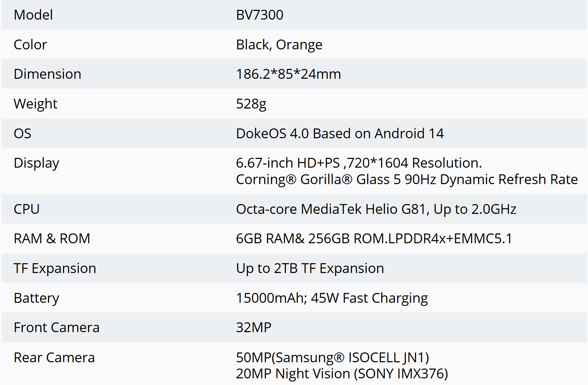588x385 pixels.
Task: Click the OS row label
Action: pos(22,134)
